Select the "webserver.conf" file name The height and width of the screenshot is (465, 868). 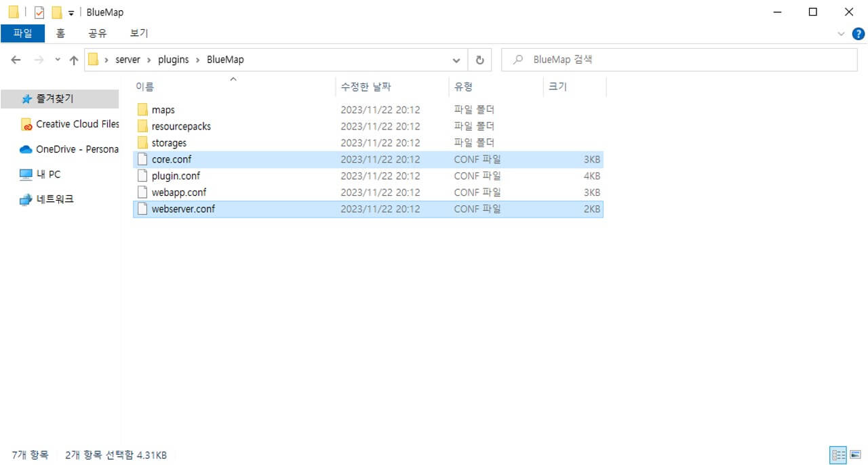(x=183, y=209)
